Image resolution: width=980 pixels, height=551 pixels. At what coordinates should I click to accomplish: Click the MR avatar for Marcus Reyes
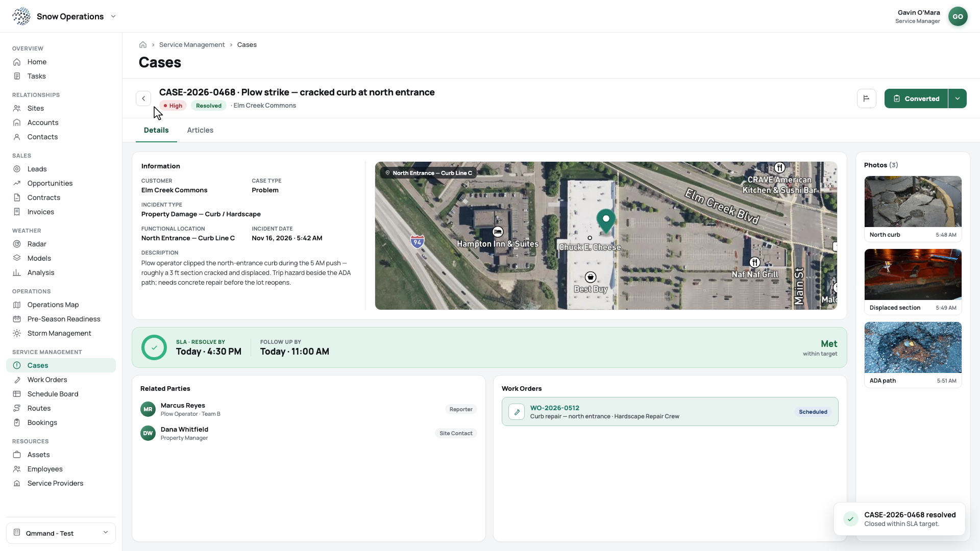[148, 409]
